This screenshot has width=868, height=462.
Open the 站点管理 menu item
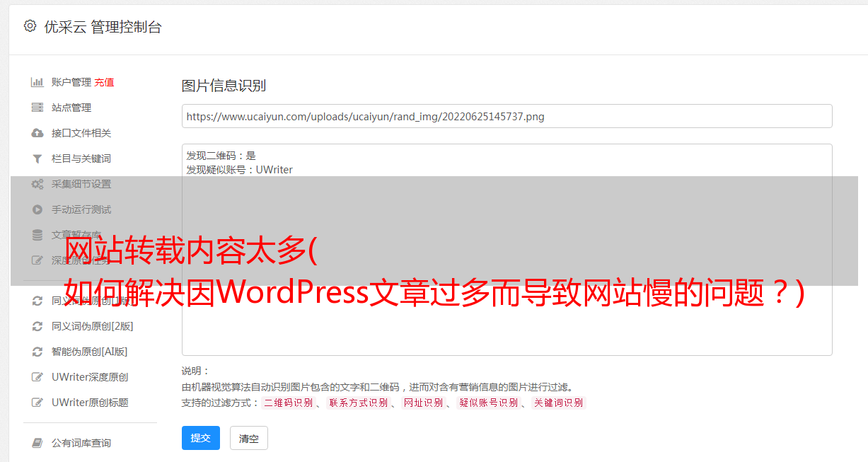pos(71,108)
